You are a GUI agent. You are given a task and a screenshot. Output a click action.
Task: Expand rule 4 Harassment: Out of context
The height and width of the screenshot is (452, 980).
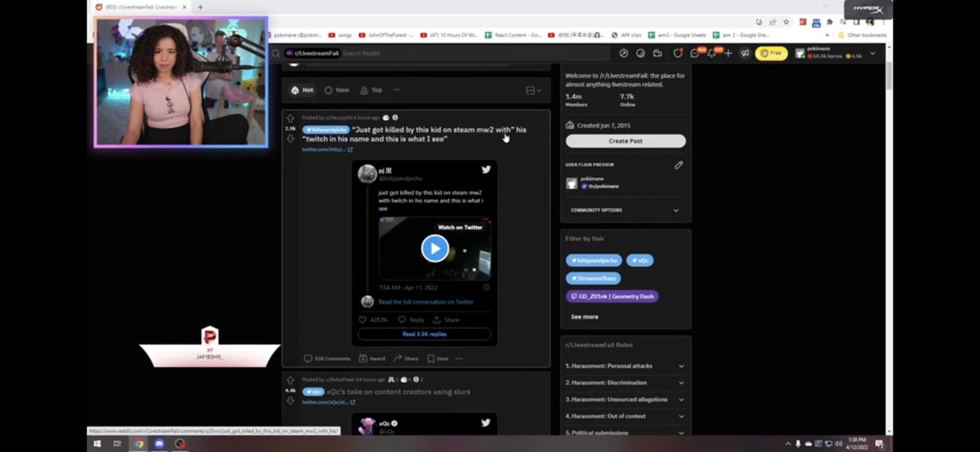(x=625, y=417)
